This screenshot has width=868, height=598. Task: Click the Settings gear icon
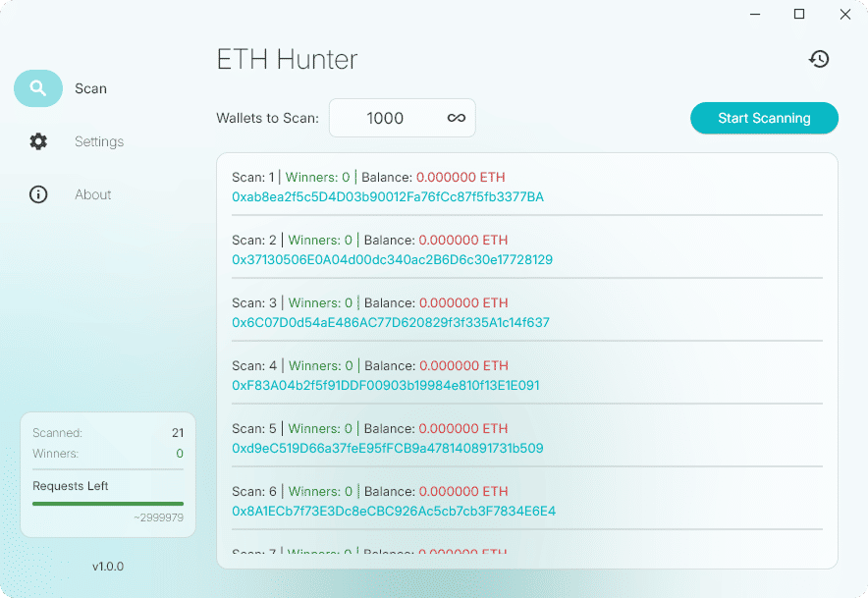pos(38,141)
